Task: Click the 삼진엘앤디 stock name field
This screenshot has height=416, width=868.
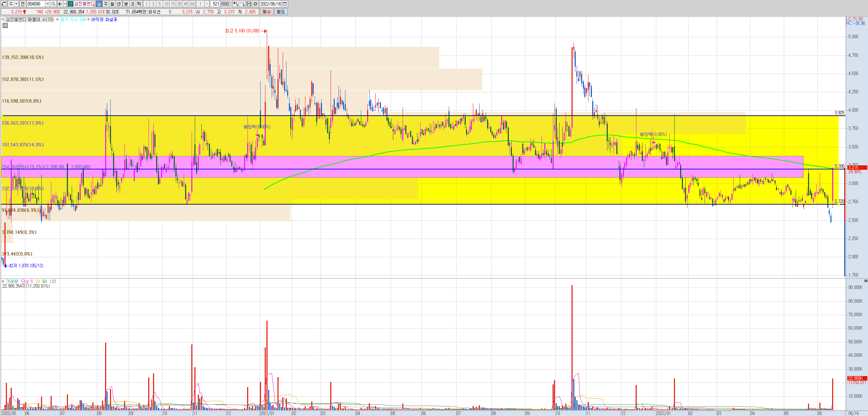Action: tap(84, 4)
